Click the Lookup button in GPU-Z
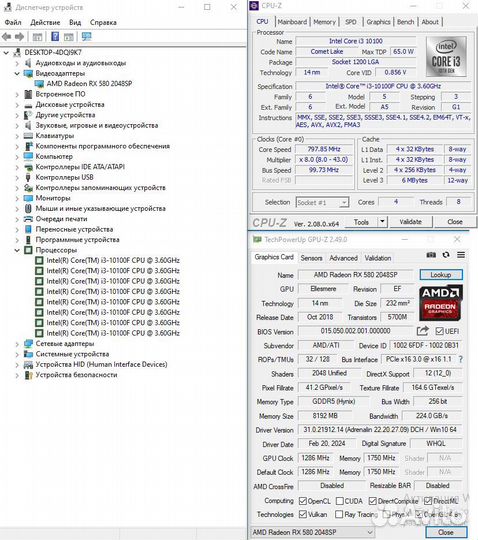 click(x=441, y=275)
